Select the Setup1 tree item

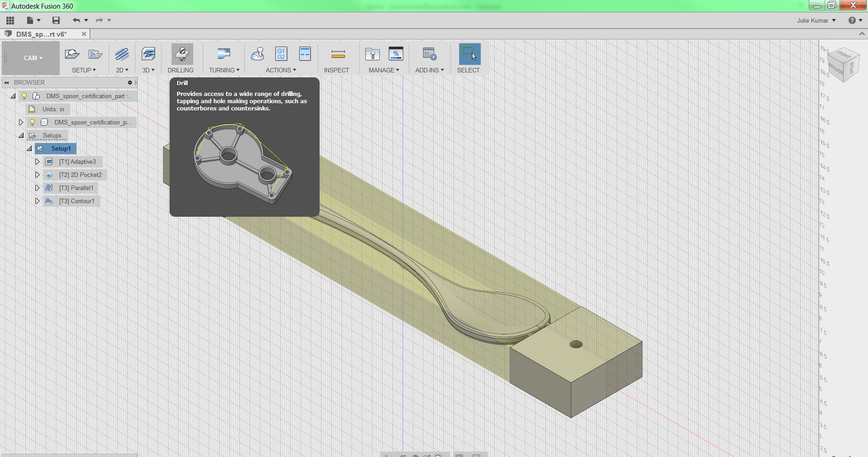61,148
